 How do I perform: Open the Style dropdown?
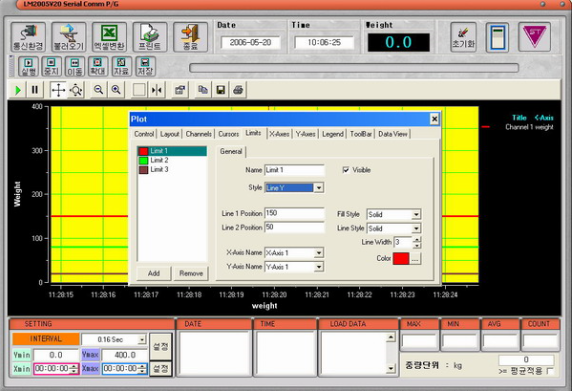(x=319, y=188)
